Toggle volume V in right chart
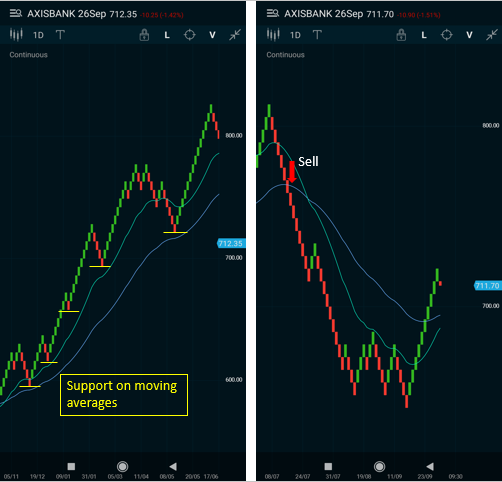 point(469,35)
